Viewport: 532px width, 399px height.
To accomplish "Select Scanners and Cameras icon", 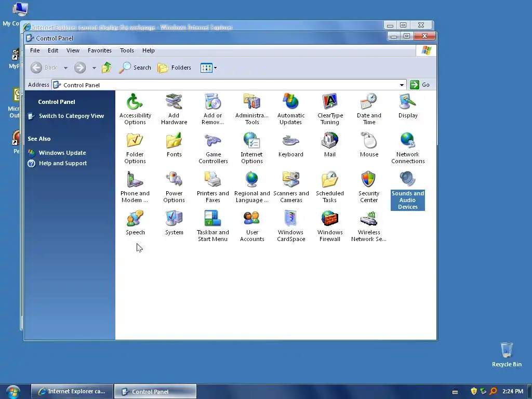I will point(291,187).
